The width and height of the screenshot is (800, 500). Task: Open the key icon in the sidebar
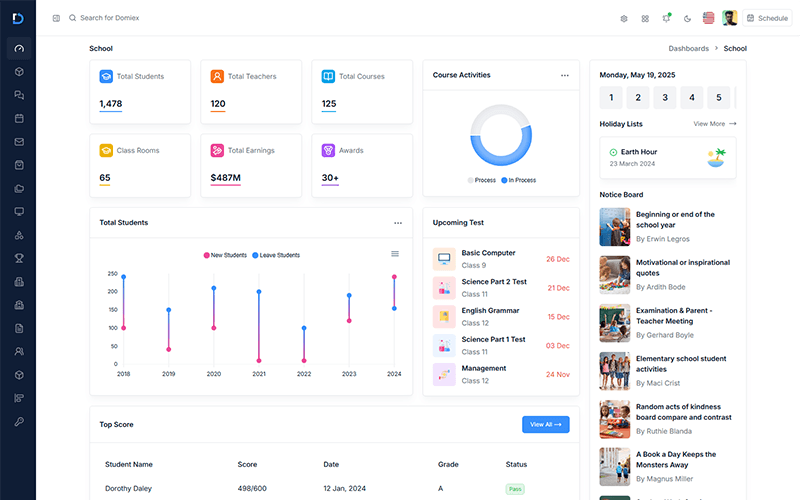tap(19, 421)
